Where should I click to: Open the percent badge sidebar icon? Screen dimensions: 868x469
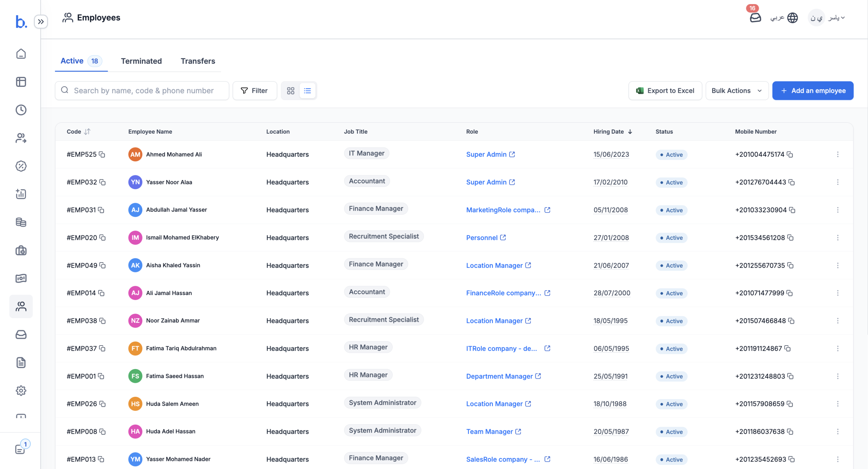[21, 166]
